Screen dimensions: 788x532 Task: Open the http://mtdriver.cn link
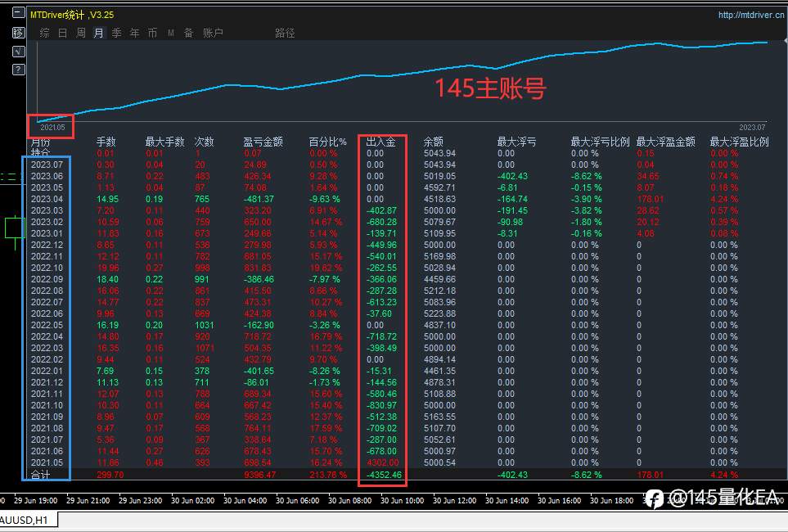(751, 15)
